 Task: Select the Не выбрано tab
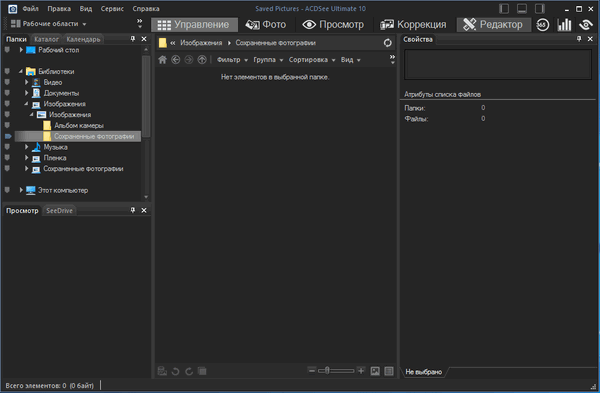pyautogui.click(x=424, y=372)
